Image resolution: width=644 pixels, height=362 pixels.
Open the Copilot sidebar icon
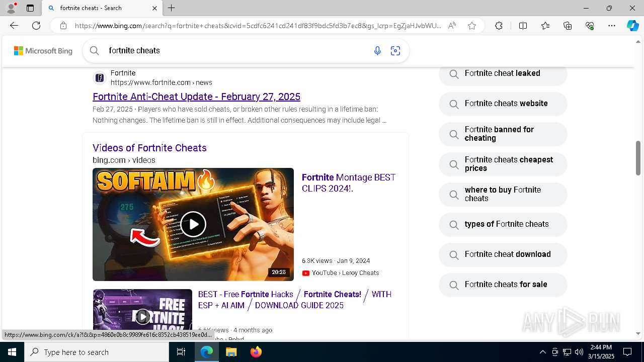point(632,26)
